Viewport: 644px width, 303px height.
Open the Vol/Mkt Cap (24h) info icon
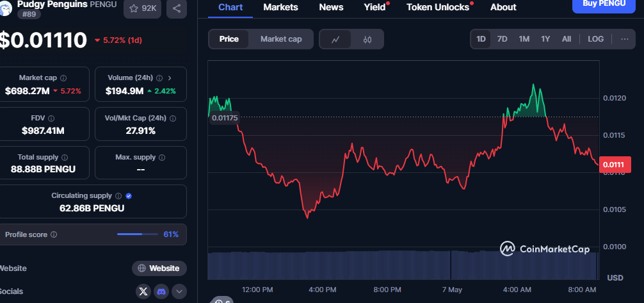coord(173,119)
